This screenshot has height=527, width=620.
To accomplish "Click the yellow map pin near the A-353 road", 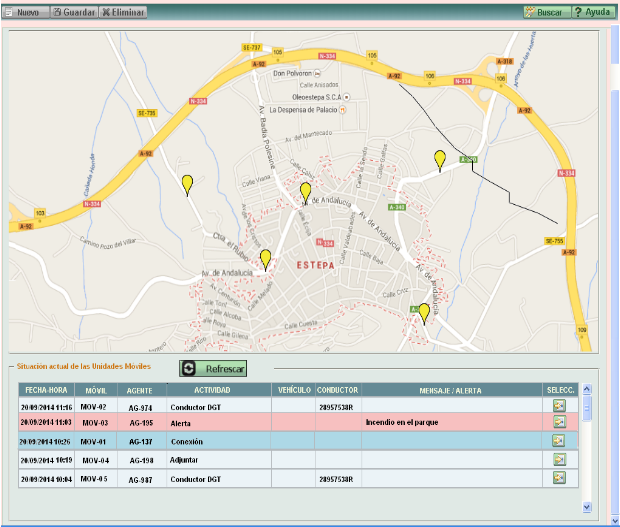I will coord(439,159).
